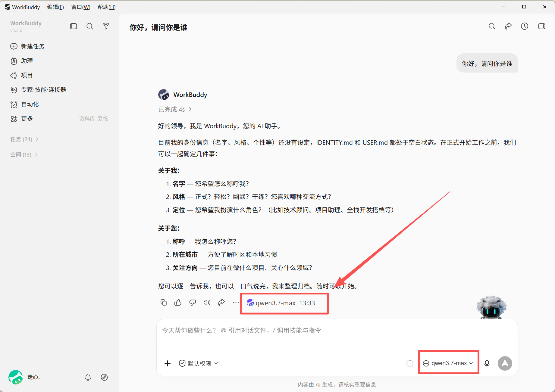The width and height of the screenshot is (555, 392).
Task: Open the 窗口(W) menu
Action: (x=81, y=7)
